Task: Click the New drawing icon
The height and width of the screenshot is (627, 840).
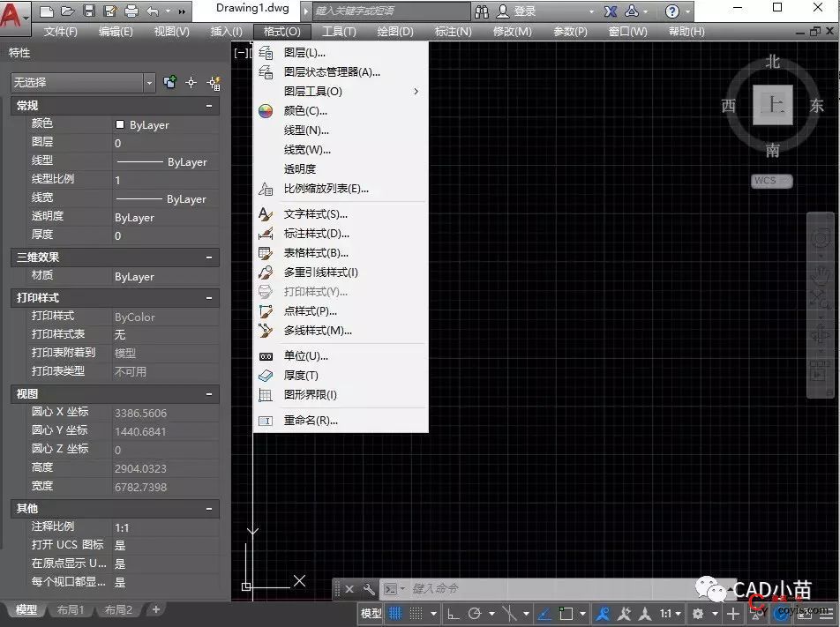Action: [47, 11]
